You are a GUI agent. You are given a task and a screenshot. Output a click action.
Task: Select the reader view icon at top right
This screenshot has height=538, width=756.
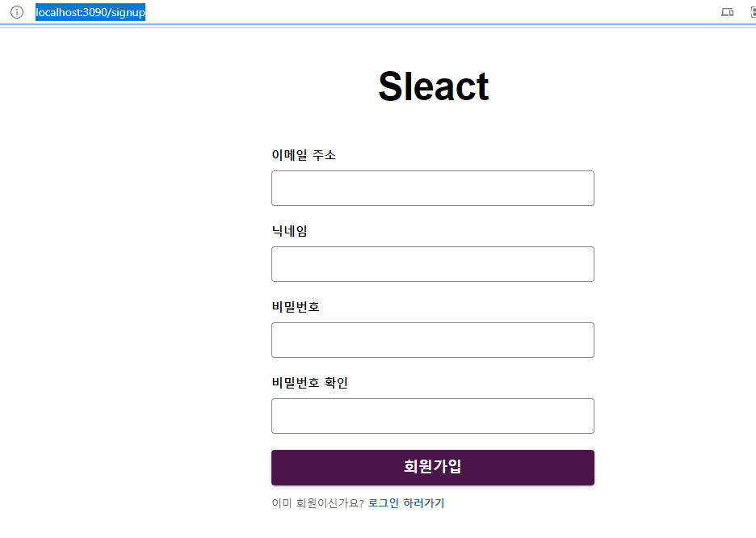point(752,12)
